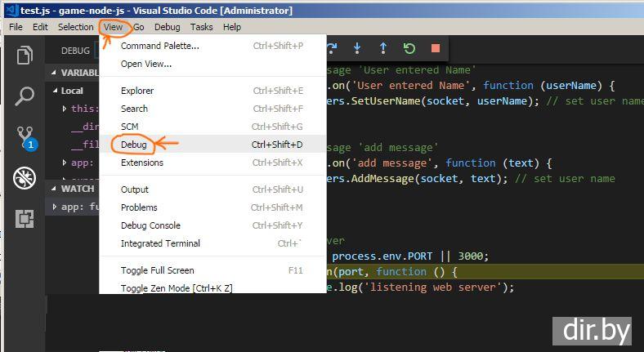Select Output in the View menu
This screenshot has height=352, width=644.
click(x=212, y=189)
